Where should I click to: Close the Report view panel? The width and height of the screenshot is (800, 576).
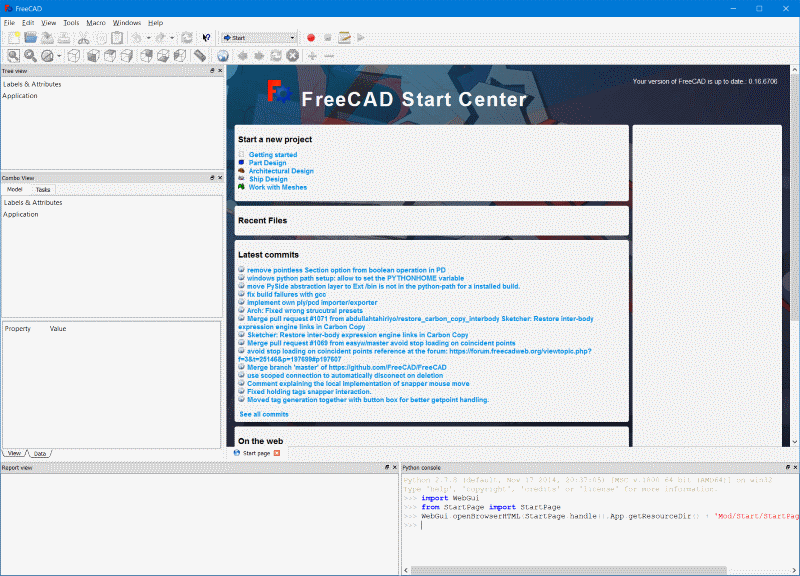(x=394, y=467)
